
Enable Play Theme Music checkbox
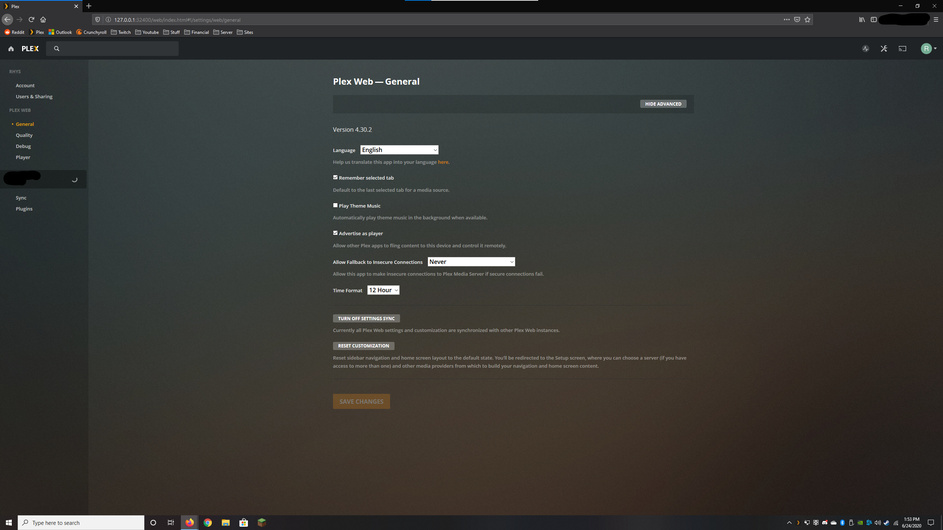335,205
